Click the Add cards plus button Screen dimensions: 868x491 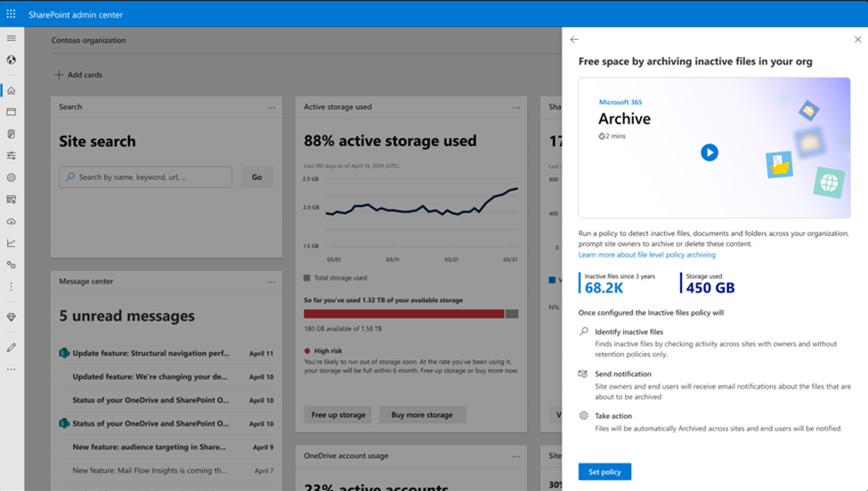78,75
